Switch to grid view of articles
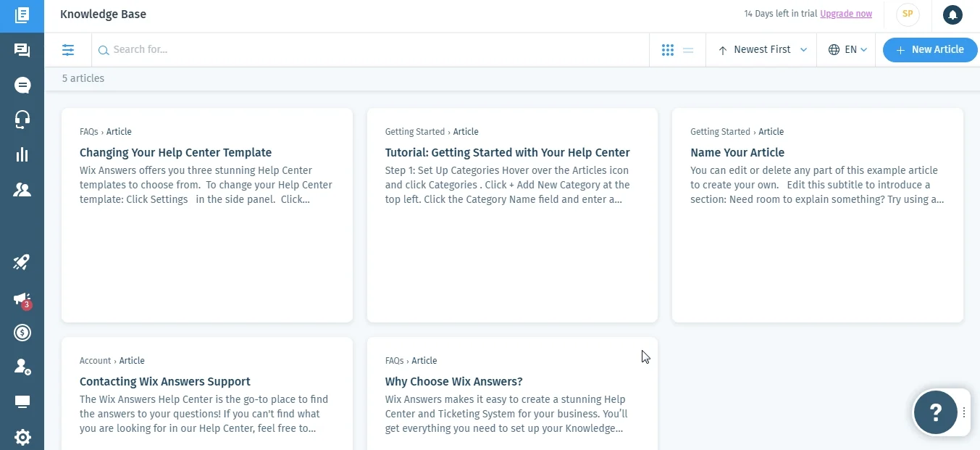 click(x=668, y=50)
